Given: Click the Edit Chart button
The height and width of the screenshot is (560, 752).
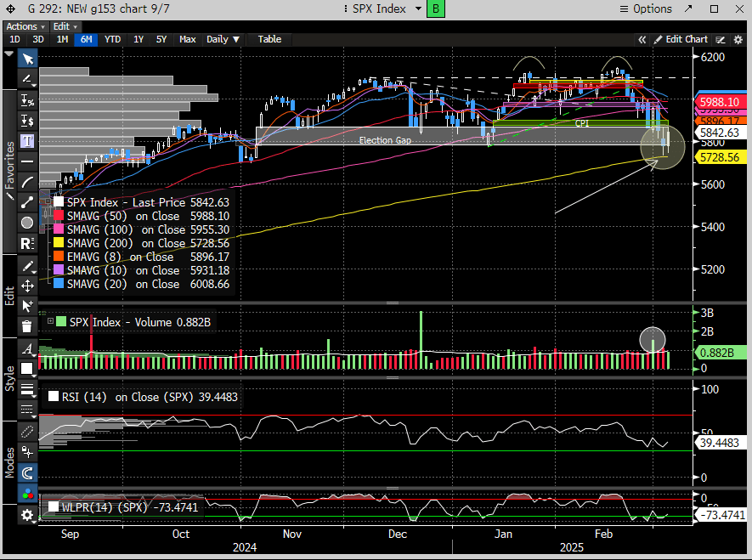Looking at the screenshot, I should click(681, 39).
